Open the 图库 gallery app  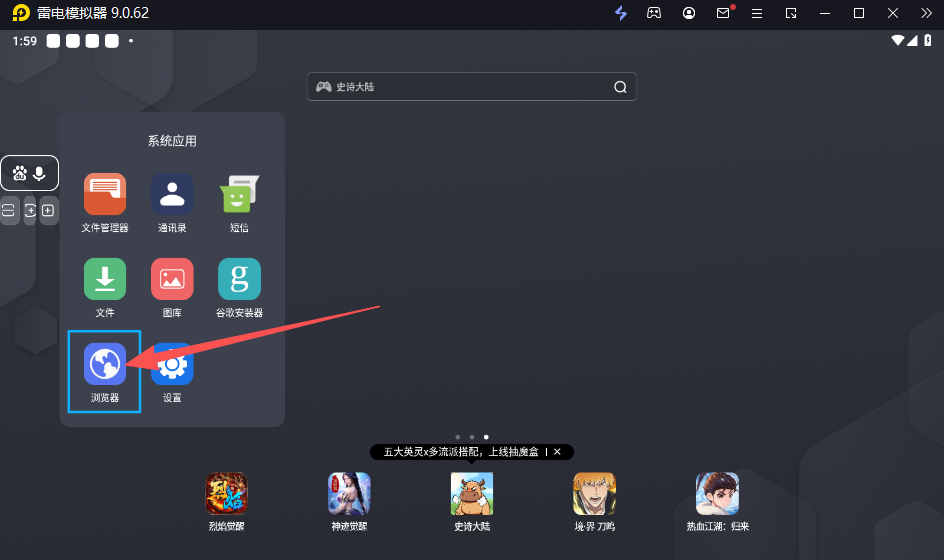(x=172, y=279)
